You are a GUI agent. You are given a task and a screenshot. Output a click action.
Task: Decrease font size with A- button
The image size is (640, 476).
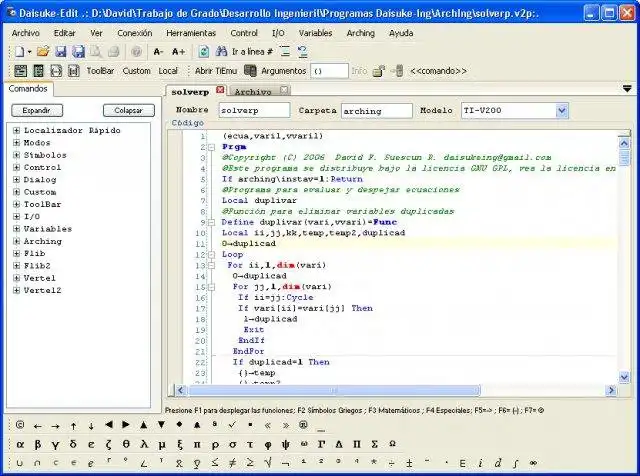pyautogui.click(x=158, y=51)
